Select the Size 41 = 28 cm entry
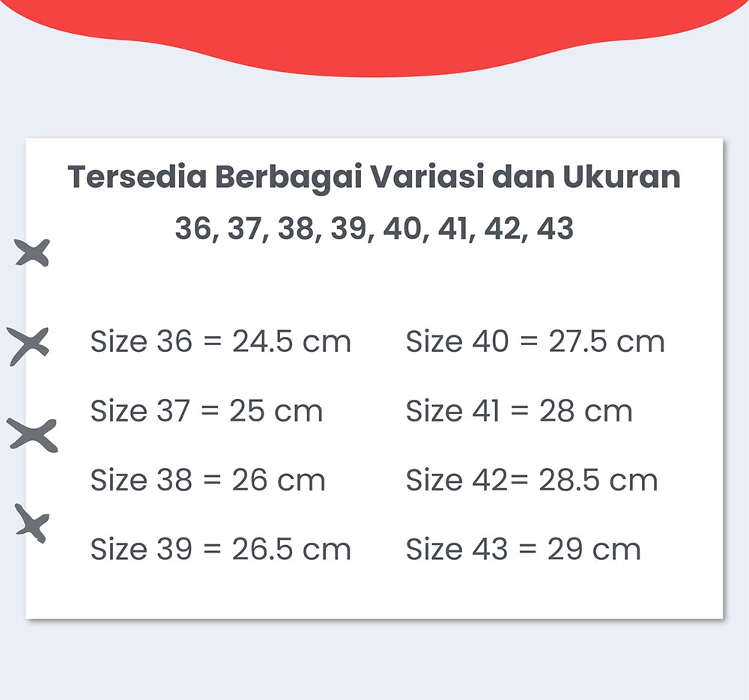 click(519, 410)
